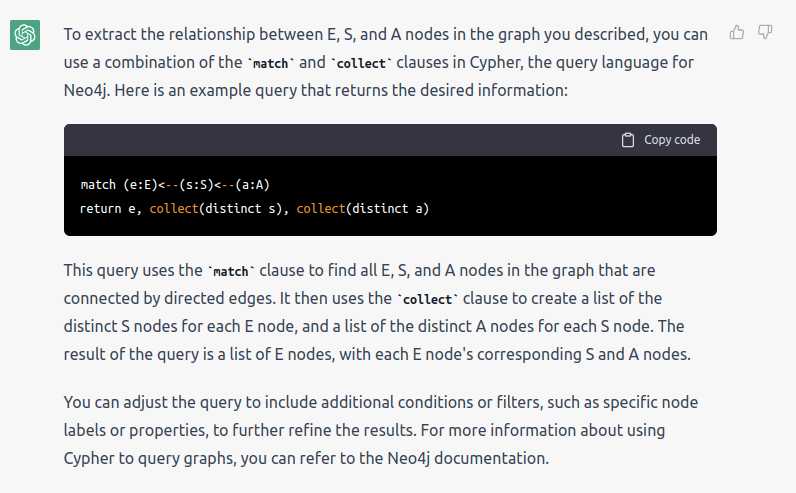
Task: Click inline `collect` code in first paragraph
Action: [x=361, y=63]
